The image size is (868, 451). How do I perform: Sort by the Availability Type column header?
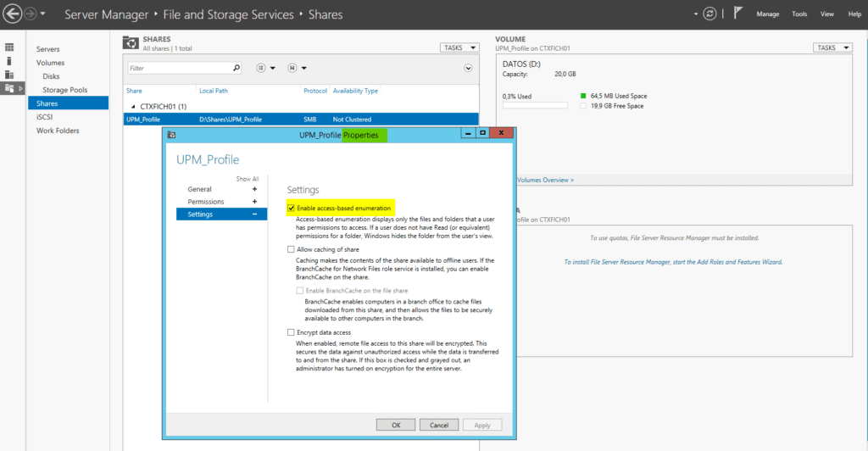click(355, 91)
